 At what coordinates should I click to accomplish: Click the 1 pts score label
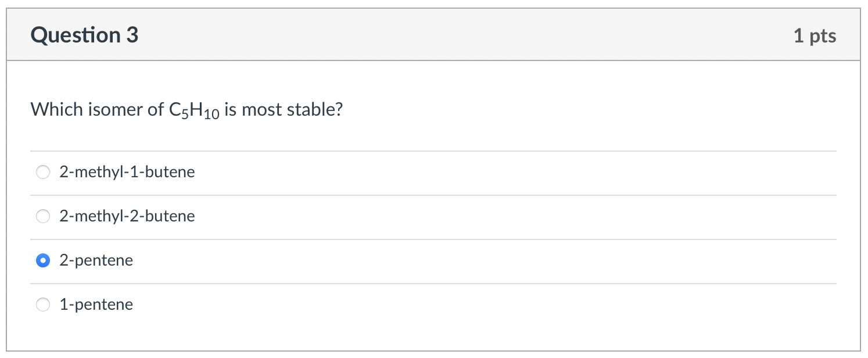(x=815, y=36)
